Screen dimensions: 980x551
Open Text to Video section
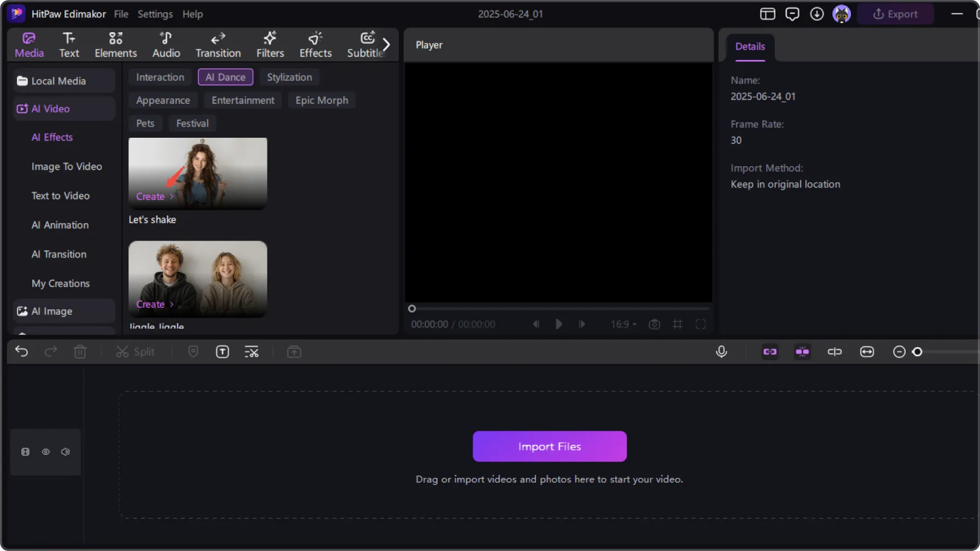(61, 196)
